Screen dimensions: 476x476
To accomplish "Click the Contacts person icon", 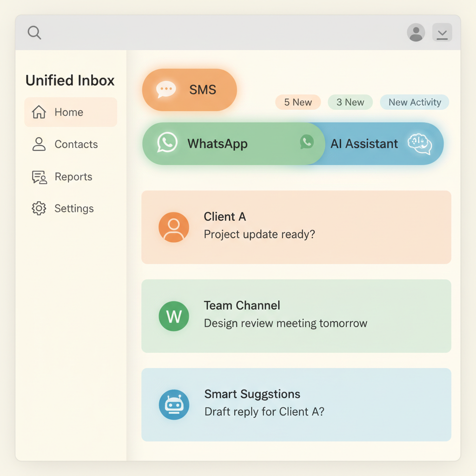I will pos(39,144).
